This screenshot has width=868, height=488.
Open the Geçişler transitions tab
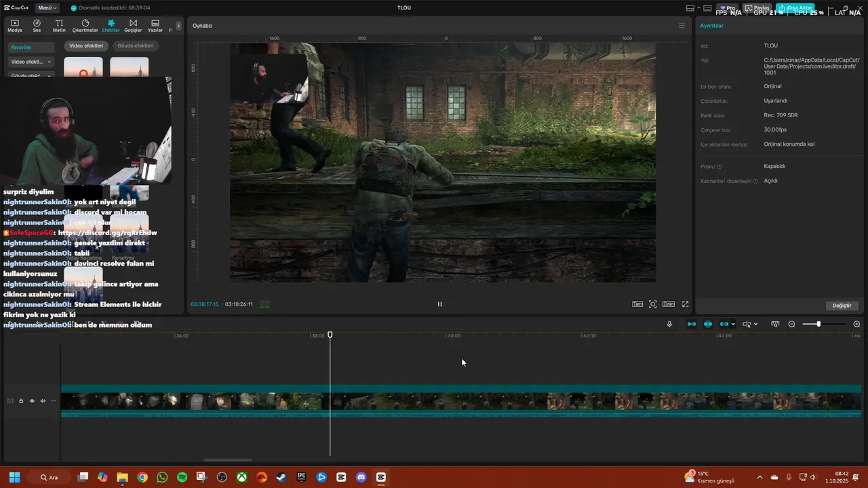tap(133, 26)
